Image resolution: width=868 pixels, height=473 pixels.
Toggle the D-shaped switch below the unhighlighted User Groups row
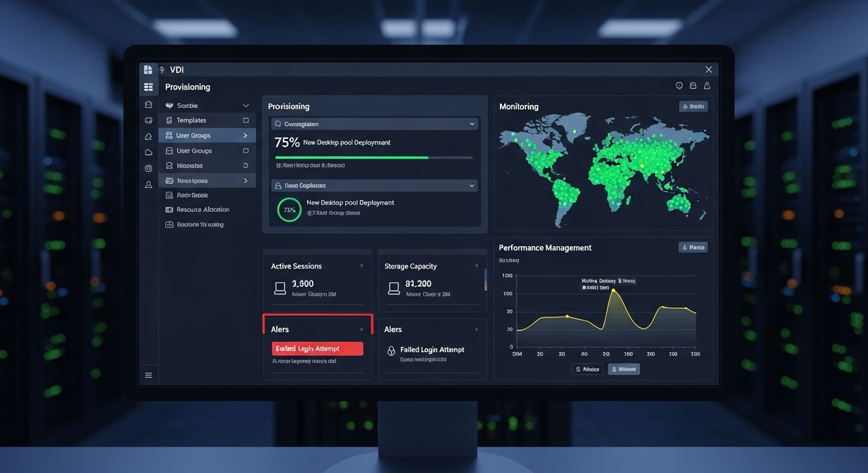tap(245, 166)
